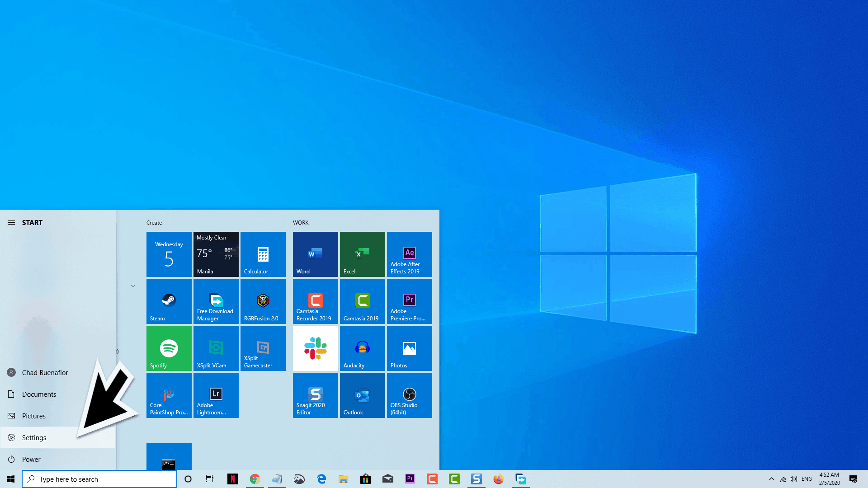The height and width of the screenshot is (488, 868).
Task: Open the Calculator tile
Action: [x=263, y=254]
